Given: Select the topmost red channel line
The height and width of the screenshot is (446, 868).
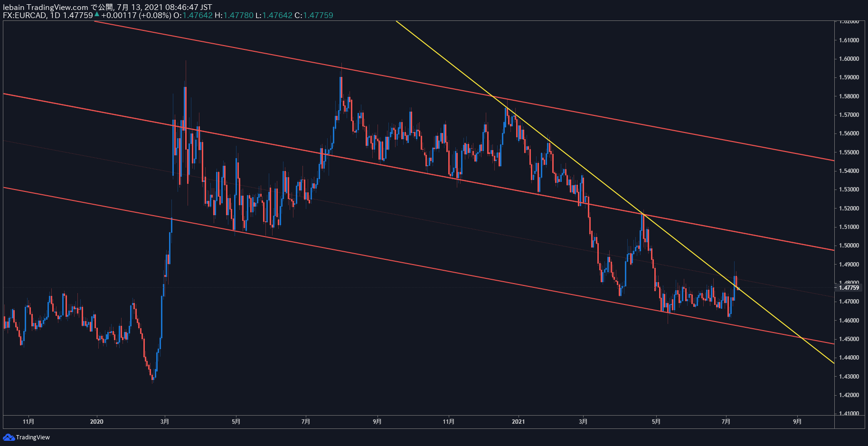Looking at the screenshot, I should (464, 91).
